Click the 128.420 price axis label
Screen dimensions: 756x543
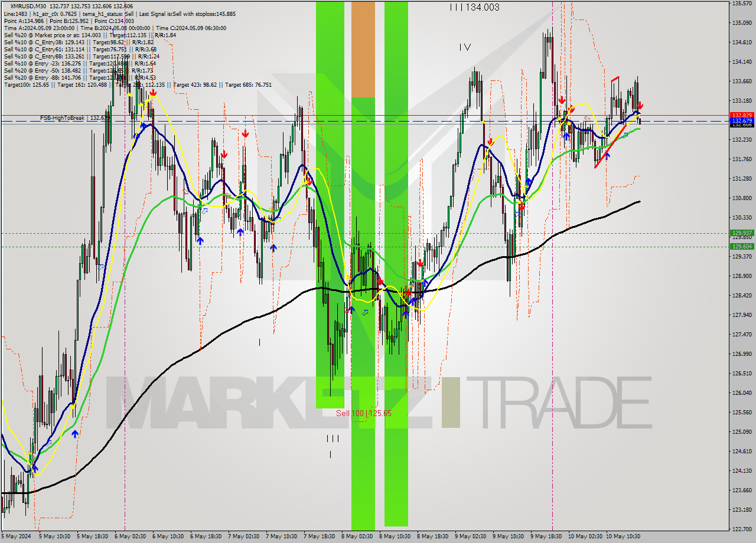pos(741,296)
